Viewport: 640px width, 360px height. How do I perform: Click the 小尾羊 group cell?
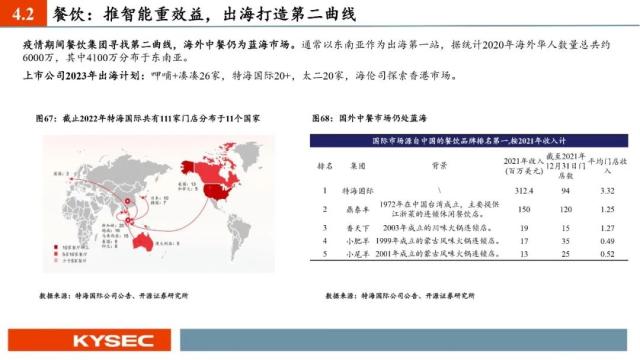coord(358,254)
